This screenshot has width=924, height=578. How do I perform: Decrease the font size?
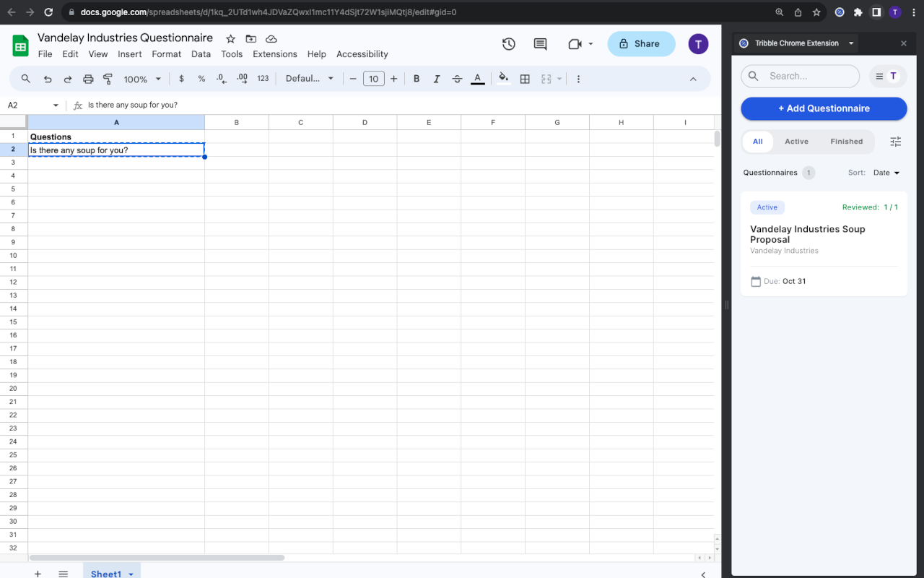353,79
